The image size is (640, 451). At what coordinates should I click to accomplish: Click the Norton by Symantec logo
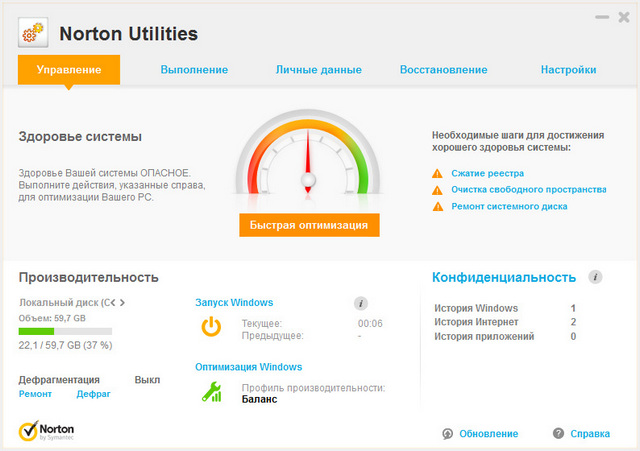tap(46, 431)
